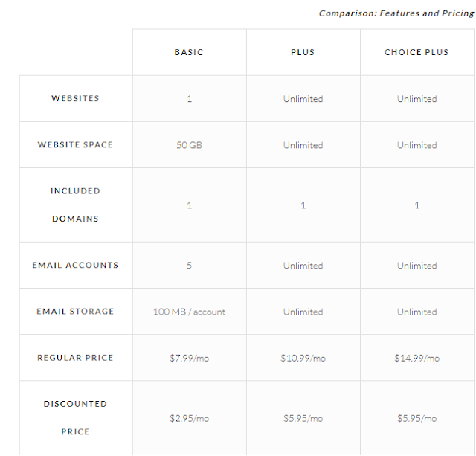The height and width of the screenshot is (456, 476).
Task: Click the DISCOUNTED PRICE row label
Action: [75, 418]
